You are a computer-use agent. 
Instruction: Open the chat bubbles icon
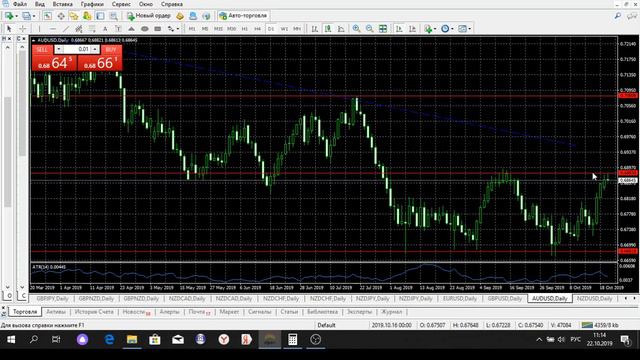[x=632, y=16]
